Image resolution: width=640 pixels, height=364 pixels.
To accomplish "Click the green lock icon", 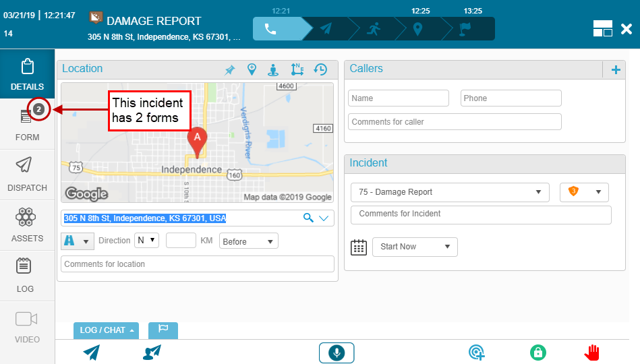I will [x=538, y=352].
